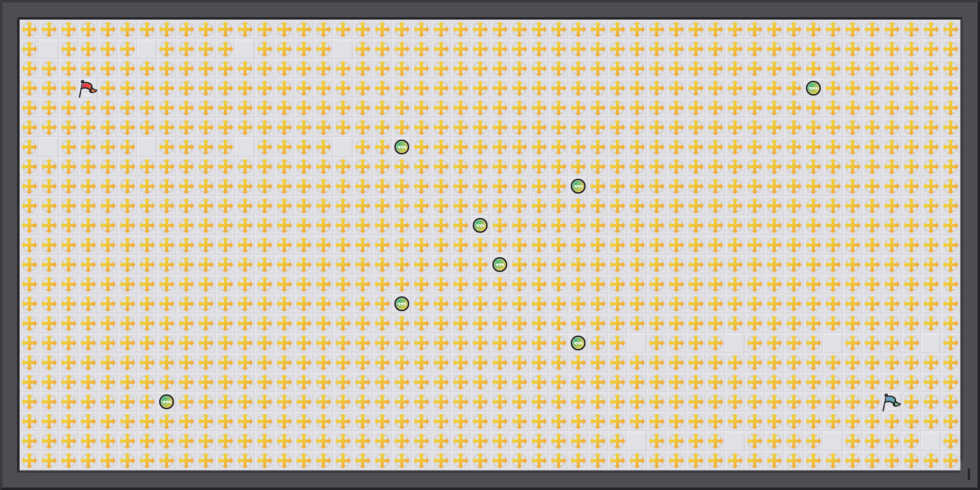Click the empty tile nearest the top-left corner
Viewport: 980px width, 490px height.
point(49,49)
